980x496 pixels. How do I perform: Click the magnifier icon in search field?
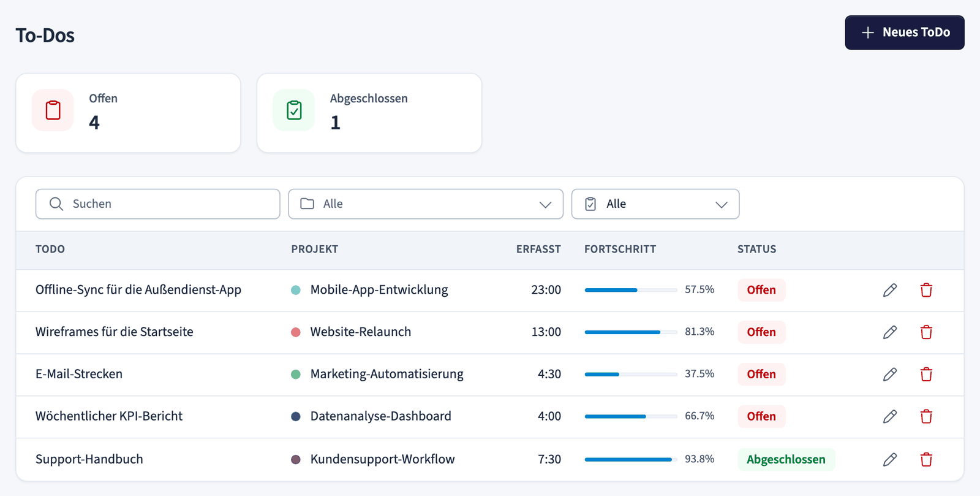click(x=56, y=204)
